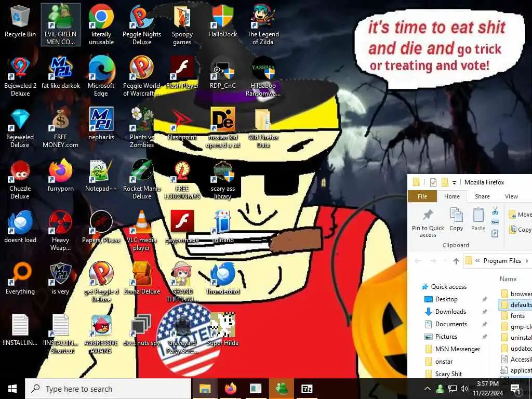Open the 7-Zip taskbar icon

(x=307, y=389)
